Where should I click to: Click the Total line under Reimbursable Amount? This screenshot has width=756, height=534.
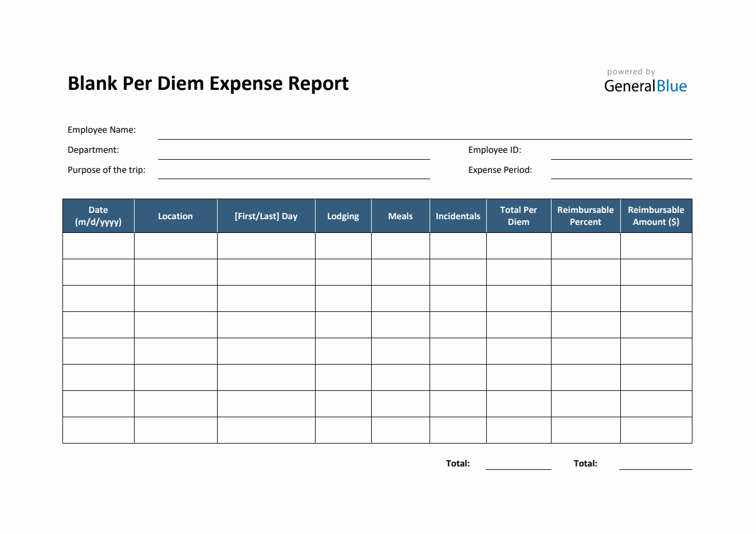656,469
